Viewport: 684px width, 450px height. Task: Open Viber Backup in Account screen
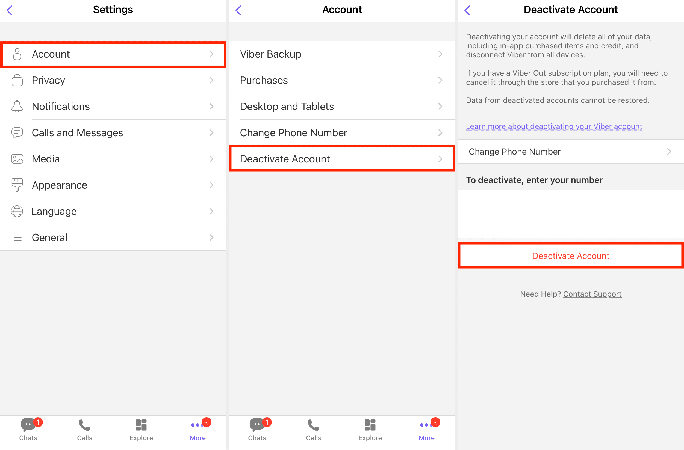(x=342, y=54)
